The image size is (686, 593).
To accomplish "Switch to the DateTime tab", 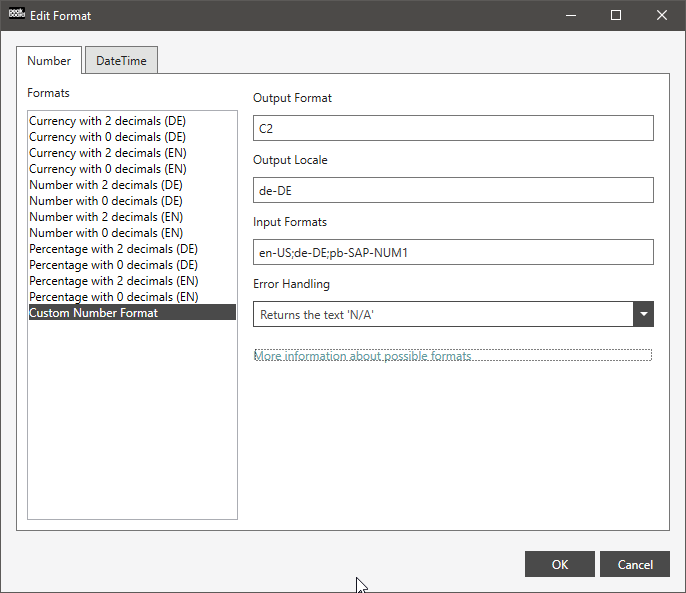I will point(121,60).
